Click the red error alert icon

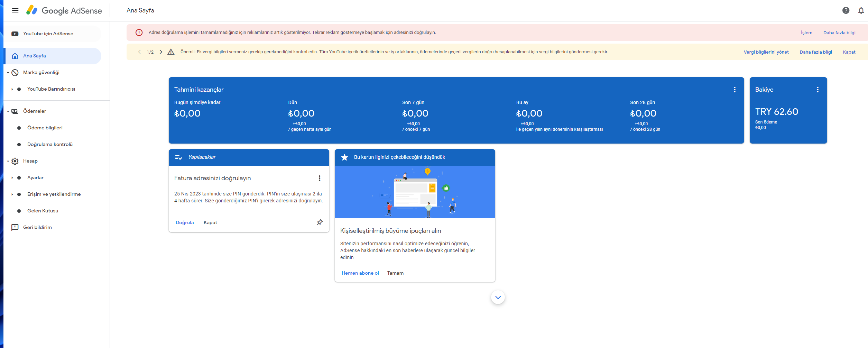[139, 33]
